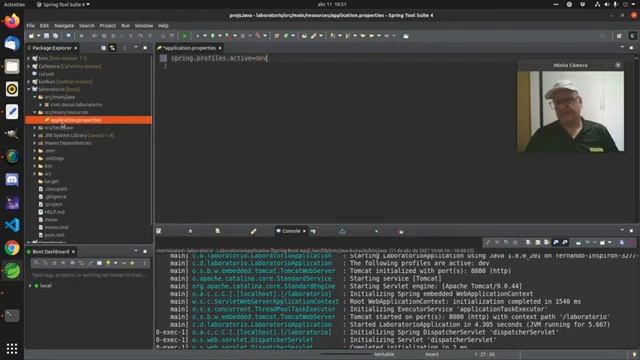
Task: Collapse the laboratorio project
Action: coord(29,89)
